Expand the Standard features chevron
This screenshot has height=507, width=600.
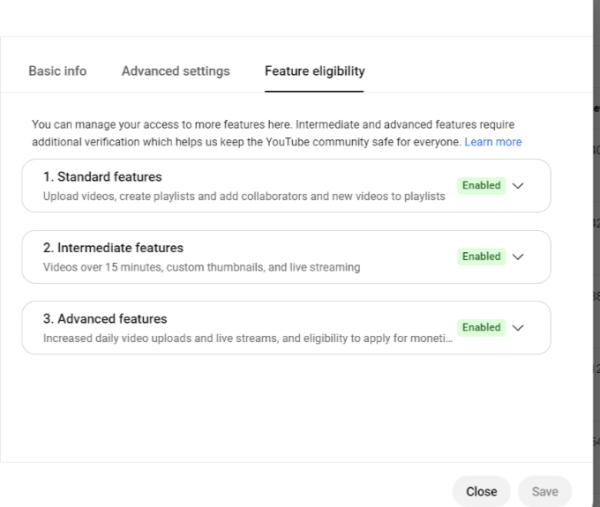coord(518,186)
